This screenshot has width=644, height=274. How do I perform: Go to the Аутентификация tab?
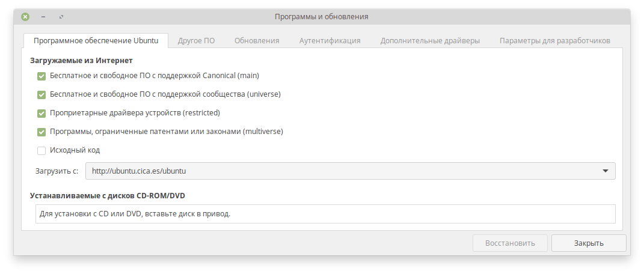click(x=330, y=41)
